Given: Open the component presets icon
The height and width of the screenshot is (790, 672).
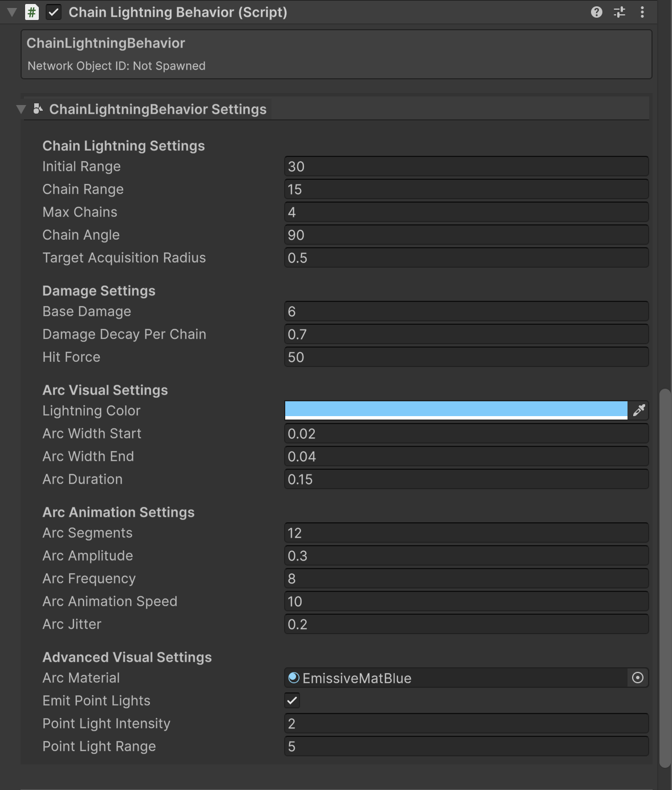Looking at the screenshot, I should click(x=618, y=11).
